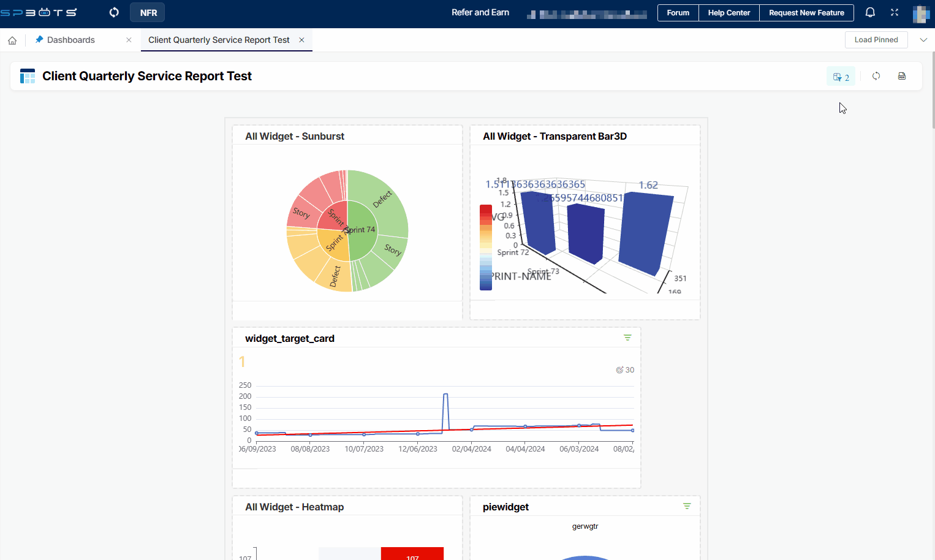Click the Request New Feature button
The width and height of the screenshot is (935, 560).
806,13
